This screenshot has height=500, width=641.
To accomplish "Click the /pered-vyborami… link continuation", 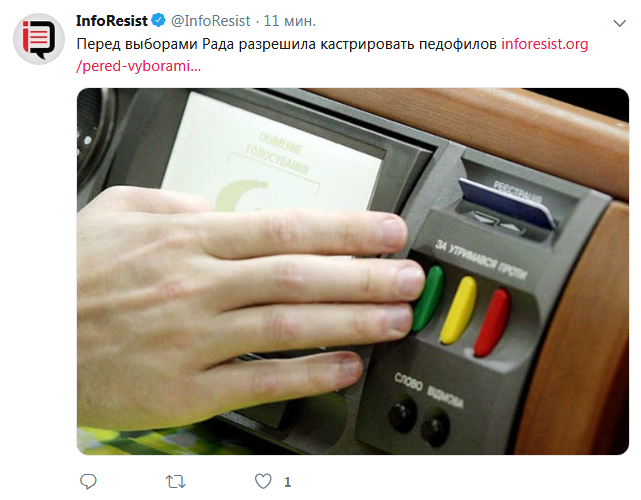I will tap(139, 66).
